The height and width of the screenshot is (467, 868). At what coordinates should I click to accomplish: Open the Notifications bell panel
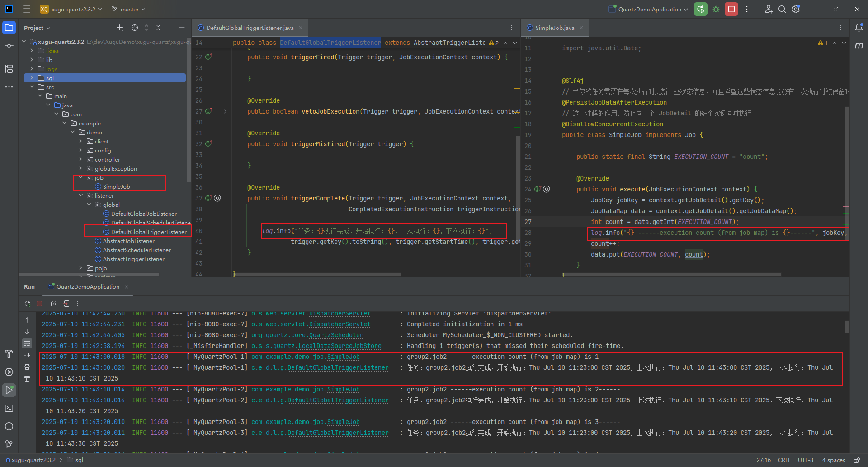point(859,28)
